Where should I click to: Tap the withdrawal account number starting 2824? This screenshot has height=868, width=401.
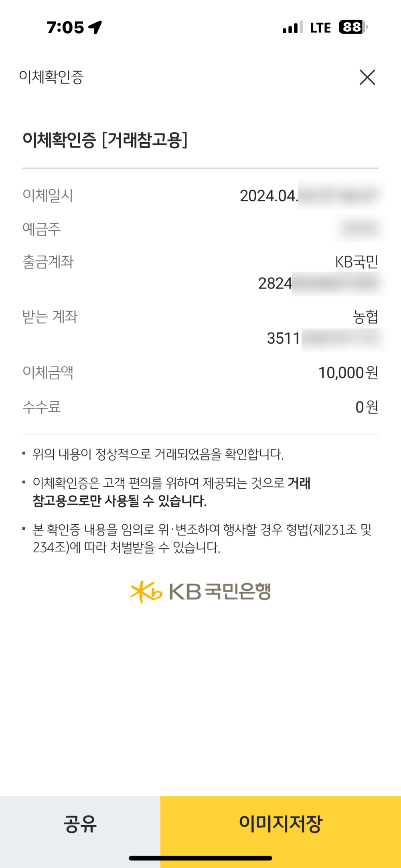point(275,284)
